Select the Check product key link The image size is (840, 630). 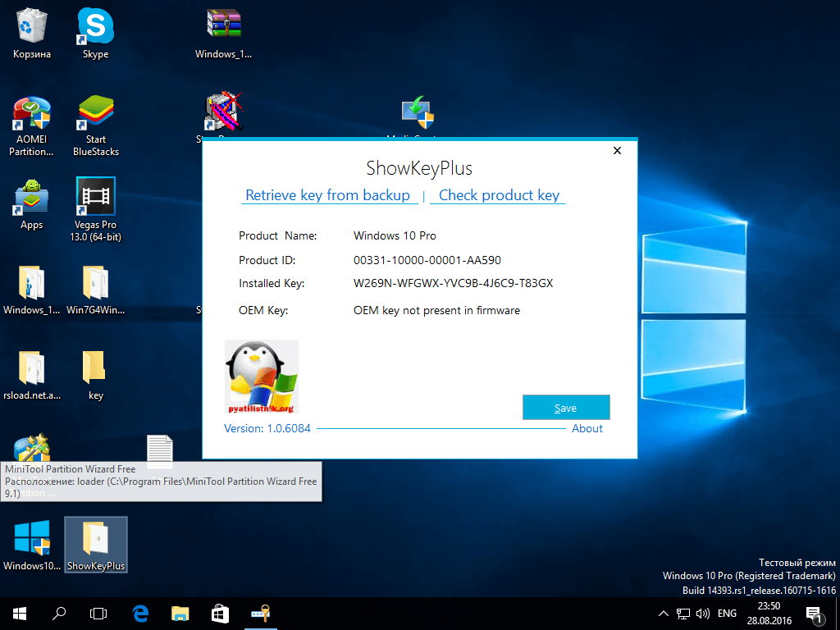[499, 195]
